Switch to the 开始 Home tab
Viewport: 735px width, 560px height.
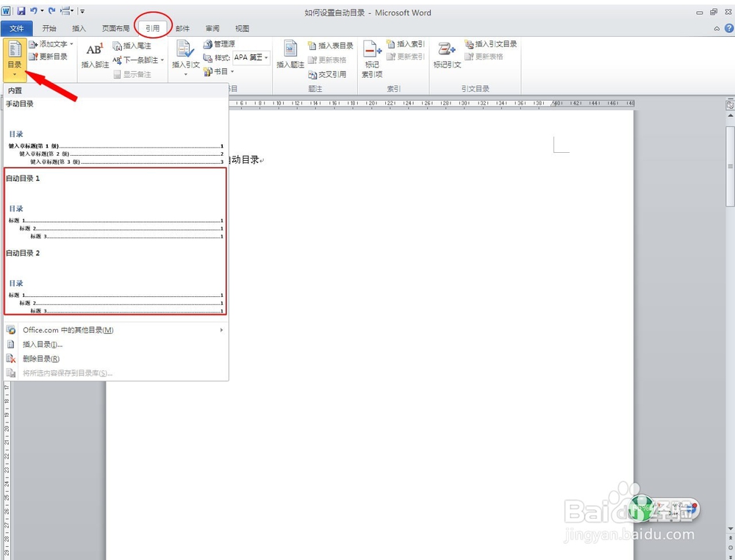pyautogui.click(x=49, y=29)
